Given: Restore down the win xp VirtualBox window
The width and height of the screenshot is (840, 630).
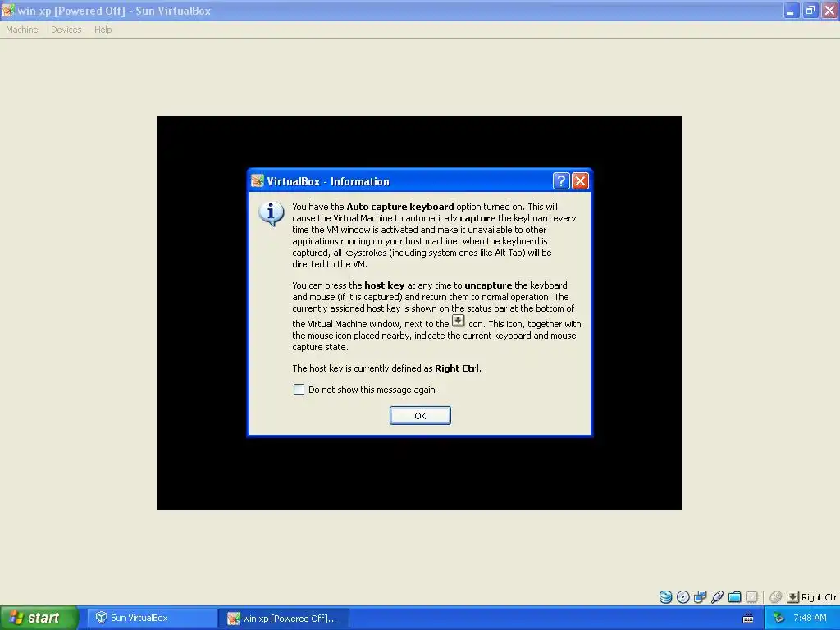Looking at the screenshot, I should pos(810,10).
